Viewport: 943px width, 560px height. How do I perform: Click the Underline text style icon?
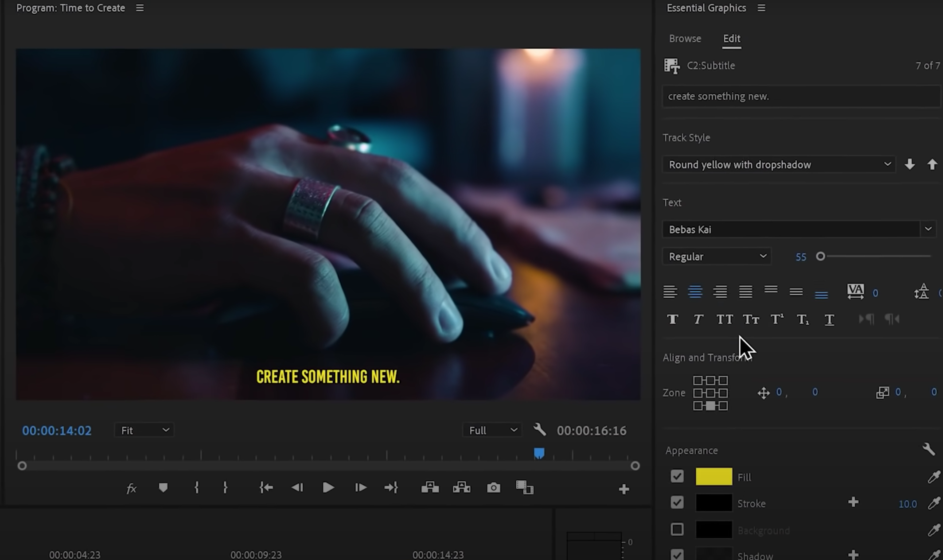829,319
